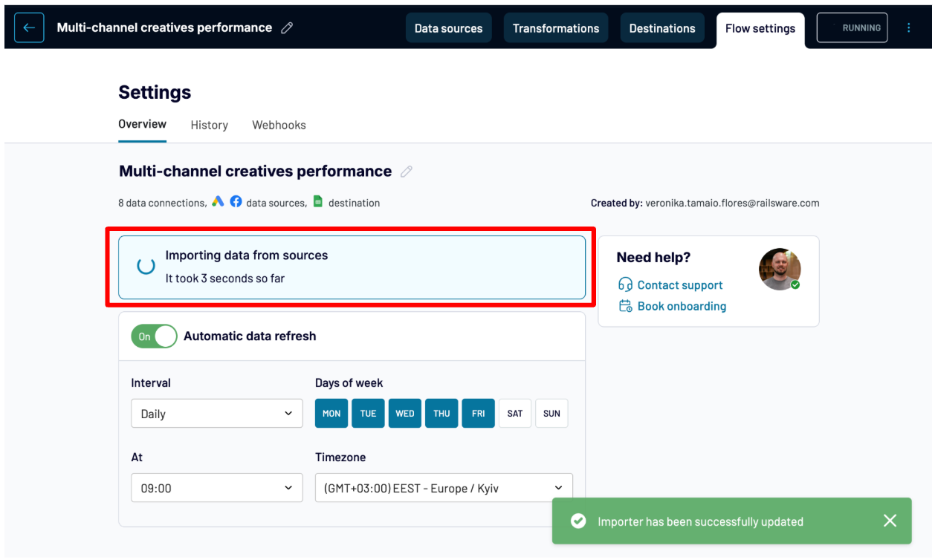Image resolution: width=935 pixels, height=560 pixels.
Task: Click the Contact support link
Action: click(679, 285)
